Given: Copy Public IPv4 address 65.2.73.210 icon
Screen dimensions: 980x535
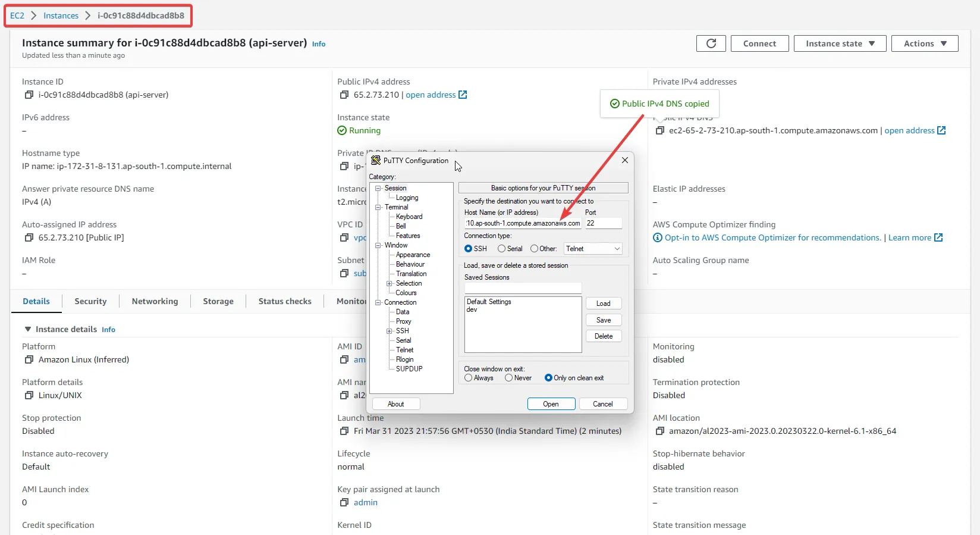Looking at the screenshot, I should click(x=344, y=95).
